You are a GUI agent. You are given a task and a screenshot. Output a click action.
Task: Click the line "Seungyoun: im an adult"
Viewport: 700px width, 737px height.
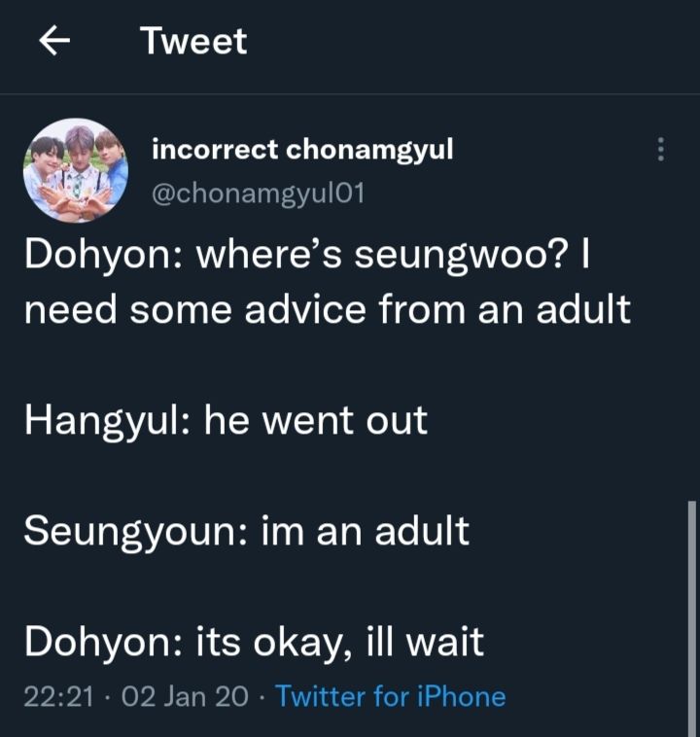click(x=247, y=532)
